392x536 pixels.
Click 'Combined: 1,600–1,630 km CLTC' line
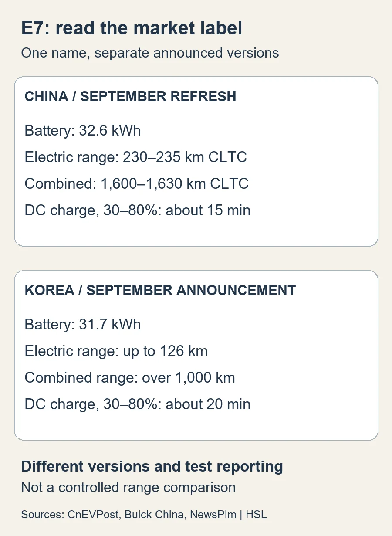click(x=136, y=183)
